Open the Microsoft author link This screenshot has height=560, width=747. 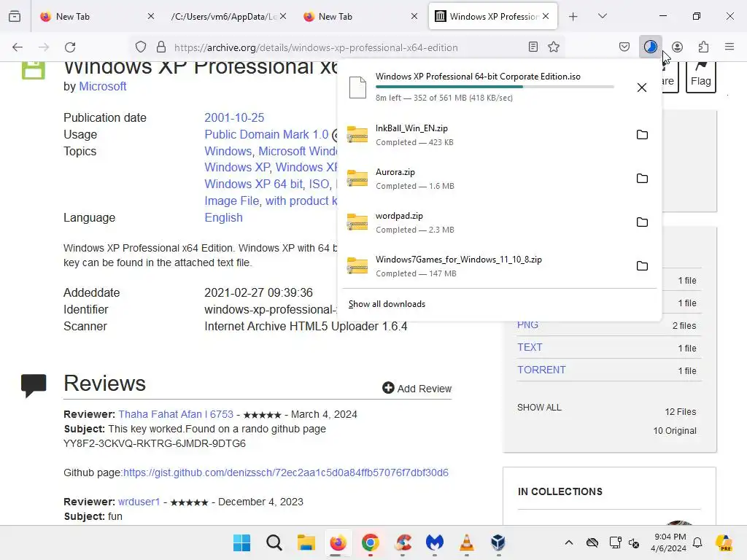(x=102, y=86)
